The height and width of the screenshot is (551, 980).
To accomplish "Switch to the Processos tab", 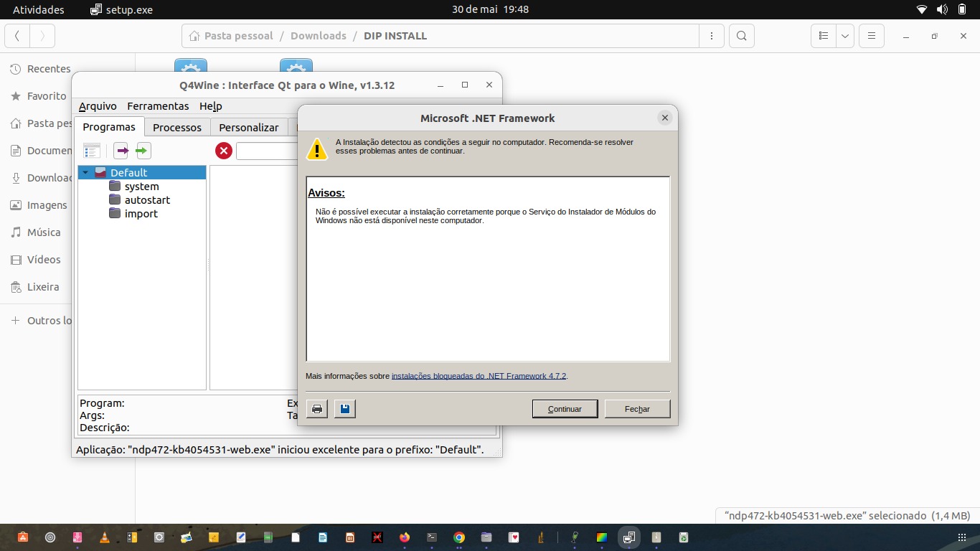I will pos(177,128).
